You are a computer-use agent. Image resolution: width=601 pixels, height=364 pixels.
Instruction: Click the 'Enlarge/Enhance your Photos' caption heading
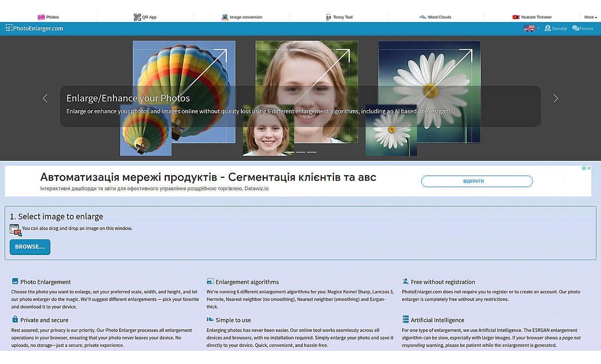pos(128,98)
